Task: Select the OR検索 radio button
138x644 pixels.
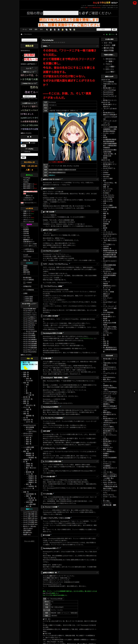Action: (x=29, y=143)
